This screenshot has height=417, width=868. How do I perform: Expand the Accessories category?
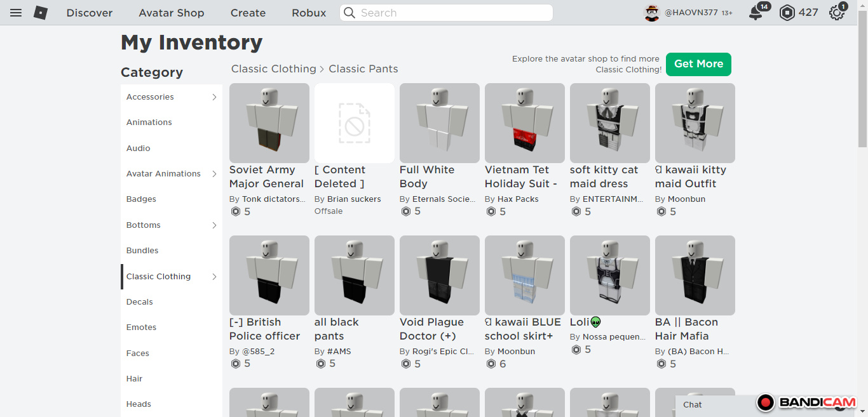click(214, 97)
